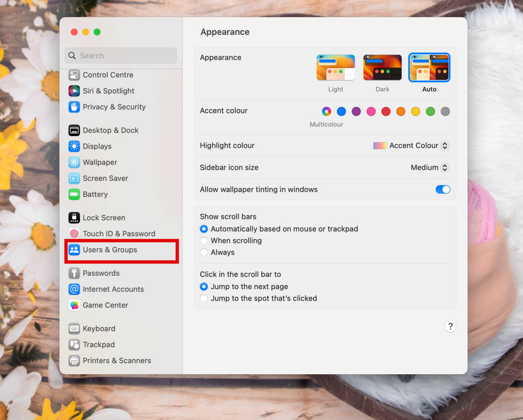Open Privacy & Security hand icon
The height and width of the screenshot is (420, 523).
(x=74, y=107)
